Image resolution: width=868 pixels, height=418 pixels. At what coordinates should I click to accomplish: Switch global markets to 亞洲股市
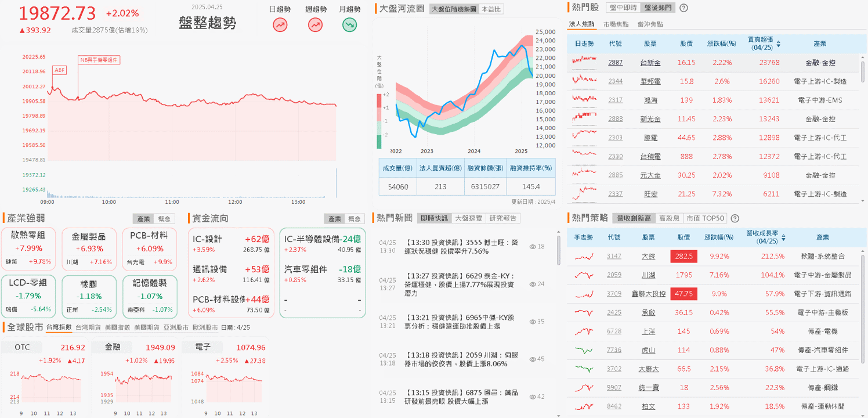(x=176, y=327)
